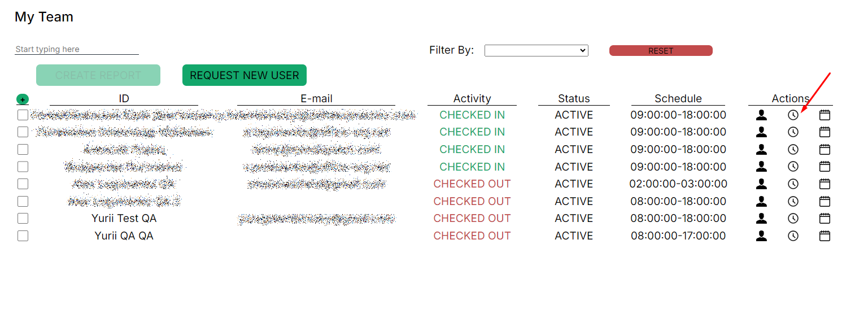Click the CREATE REPORT button
The height and width of the screenshot is (318, 868).
pos(98,75)
